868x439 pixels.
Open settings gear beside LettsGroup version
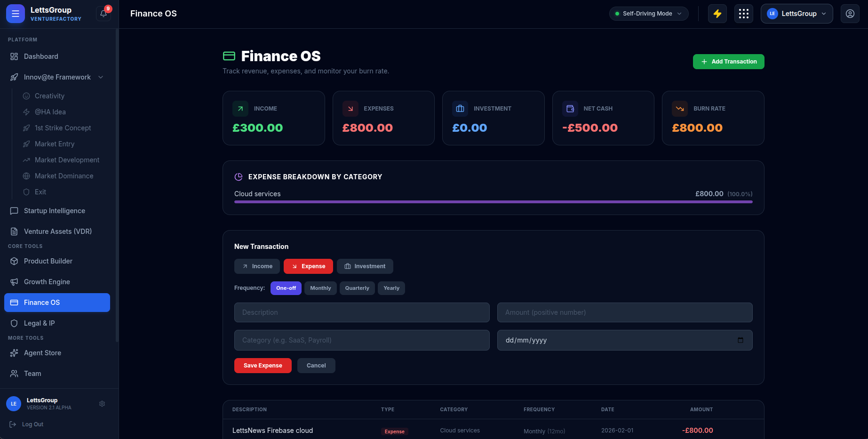click(x=102, y=404)
